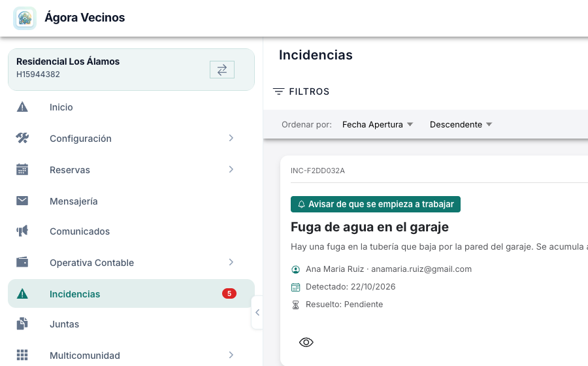
Task: Click the Incidencias green triangle icon
Action: coord(22,293)
